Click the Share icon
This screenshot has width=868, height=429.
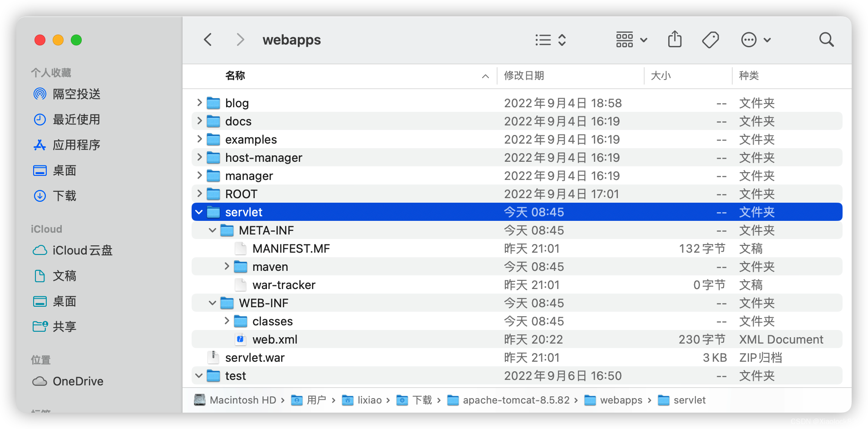[x=675, y=40]
